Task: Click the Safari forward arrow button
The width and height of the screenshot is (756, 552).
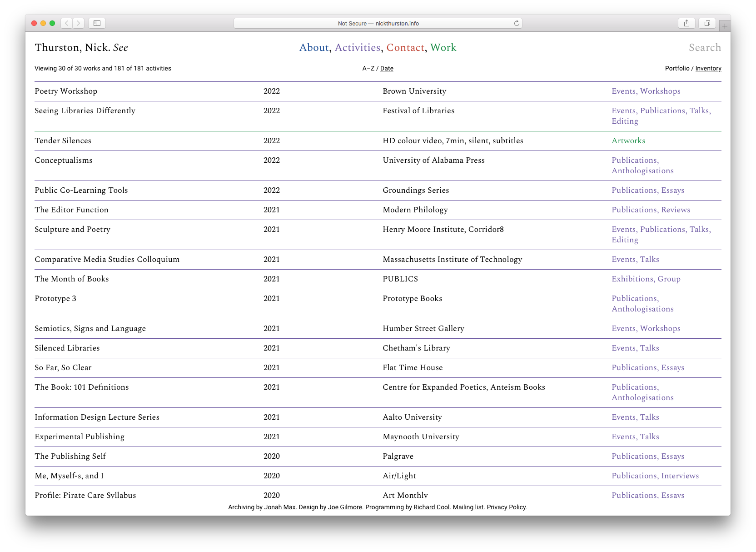Action: 79,23
